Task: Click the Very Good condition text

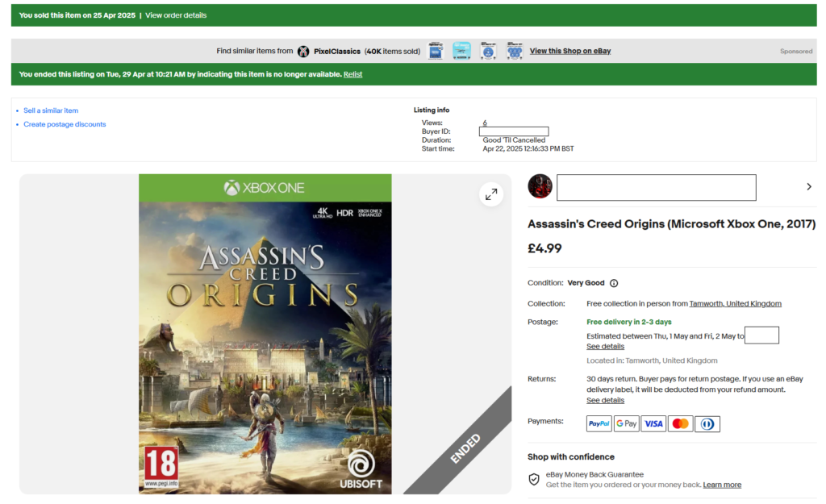Action: coord(586,283)
